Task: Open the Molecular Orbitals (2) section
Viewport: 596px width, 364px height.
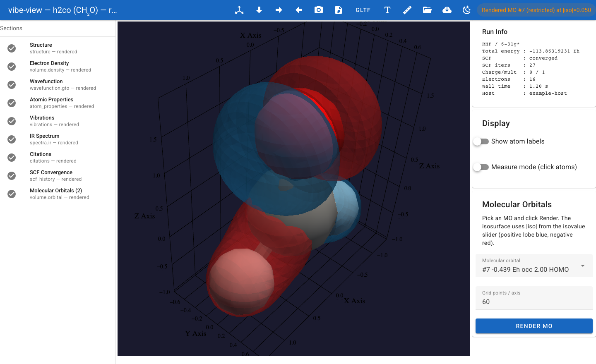Action: point(58,194)
